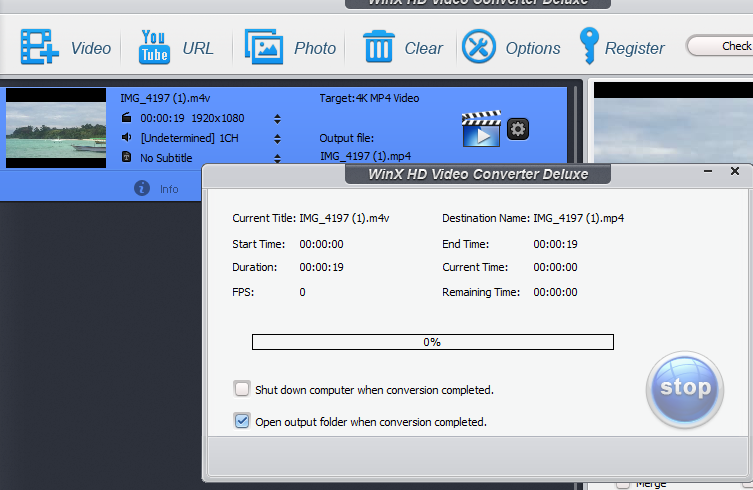Viewport: 753px width, 490px height.
Task: Click Target:4K MP4 Video text
Action: click(x=369, y=98)
